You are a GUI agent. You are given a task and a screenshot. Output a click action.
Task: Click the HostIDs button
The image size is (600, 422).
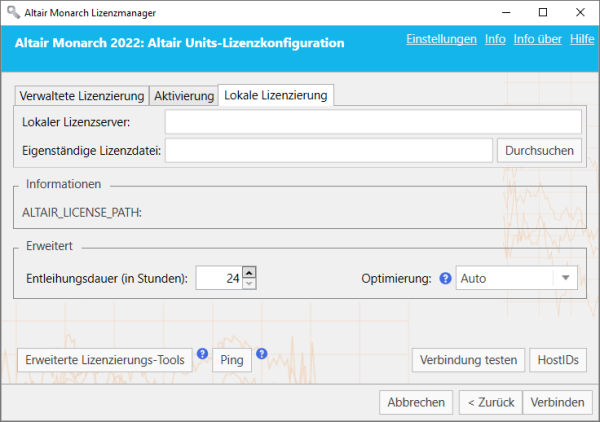point(558,360)
